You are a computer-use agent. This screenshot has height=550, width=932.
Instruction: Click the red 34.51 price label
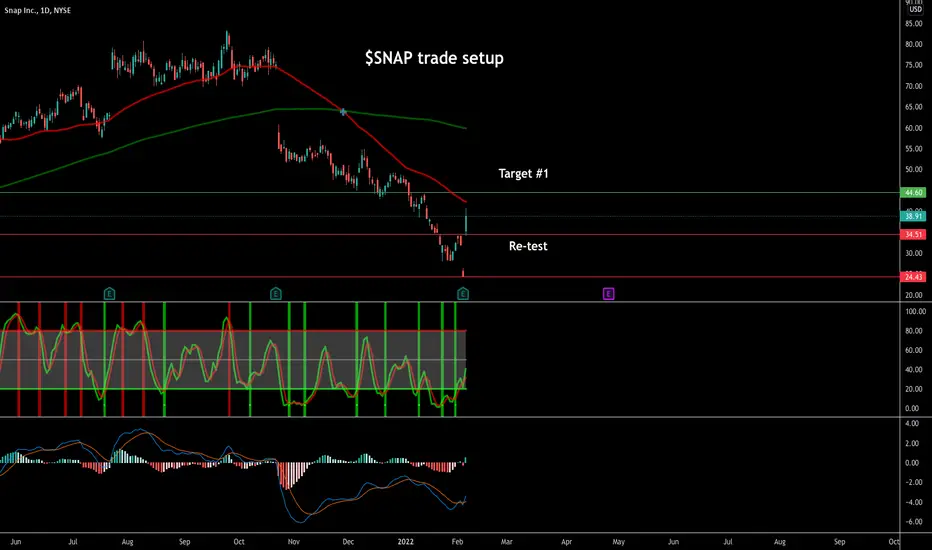click(x=914, y=235)
